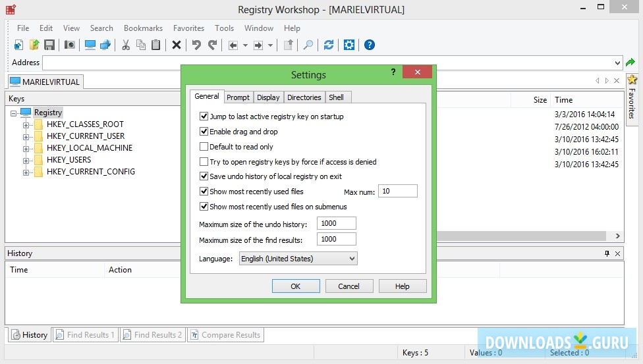Open the Bookmarks menu

[143, 28]
